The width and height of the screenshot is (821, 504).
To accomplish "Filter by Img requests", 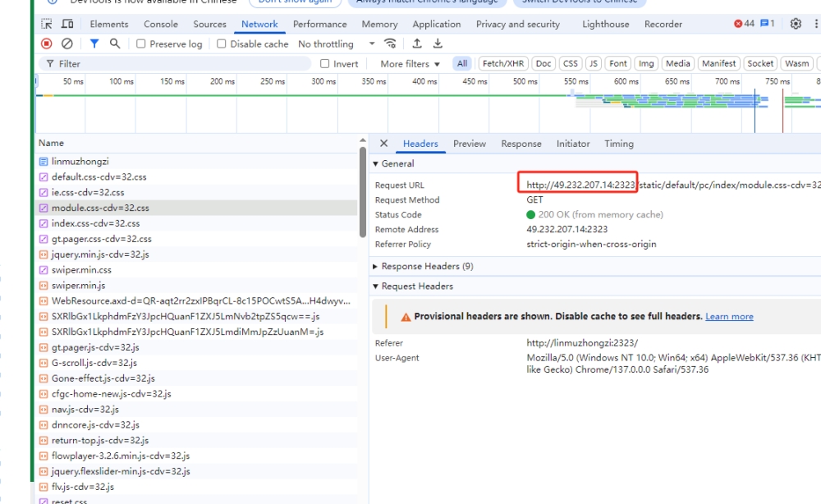I will [x=646, y=63].
